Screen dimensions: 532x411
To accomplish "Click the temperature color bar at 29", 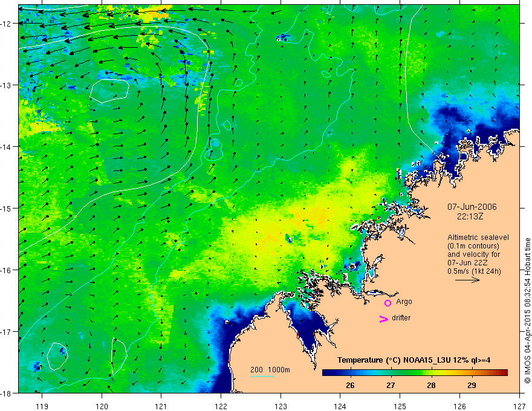I will pyautogui.click(x=472, y=373).
